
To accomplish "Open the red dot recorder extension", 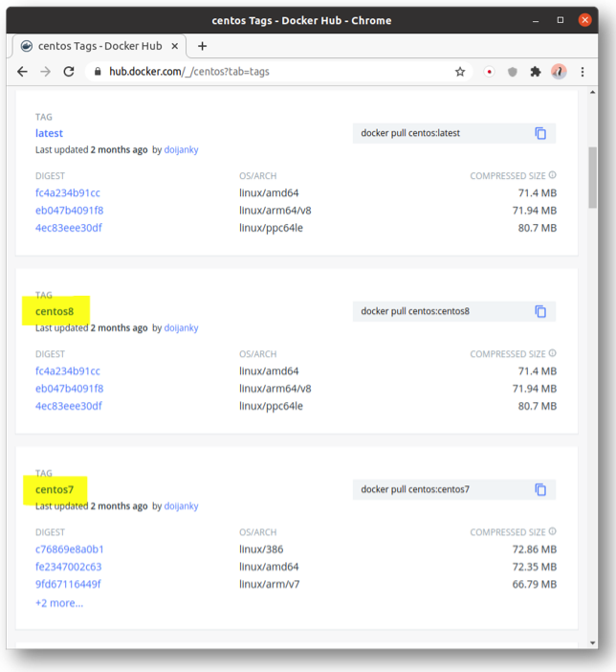I will click(489, 72).
